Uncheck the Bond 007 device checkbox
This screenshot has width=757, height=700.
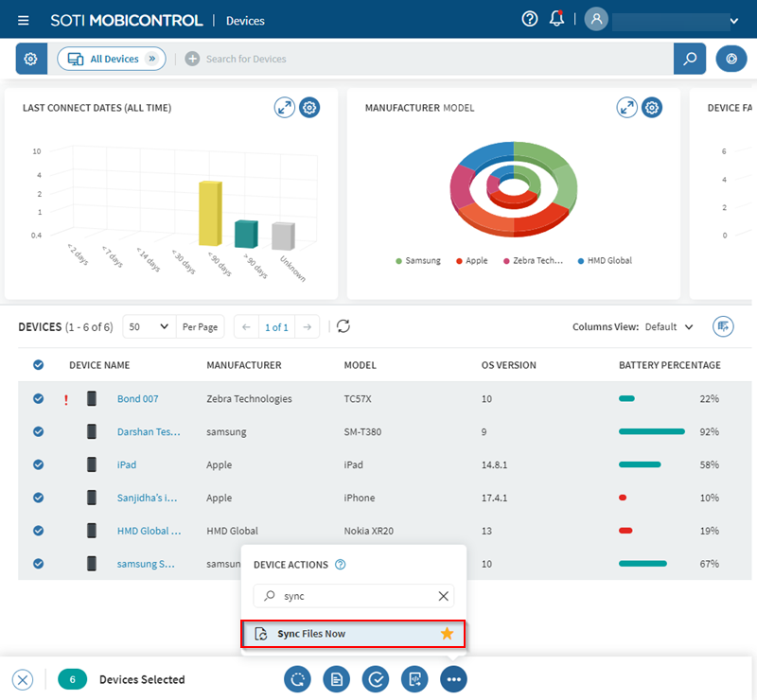coord(38,399)
